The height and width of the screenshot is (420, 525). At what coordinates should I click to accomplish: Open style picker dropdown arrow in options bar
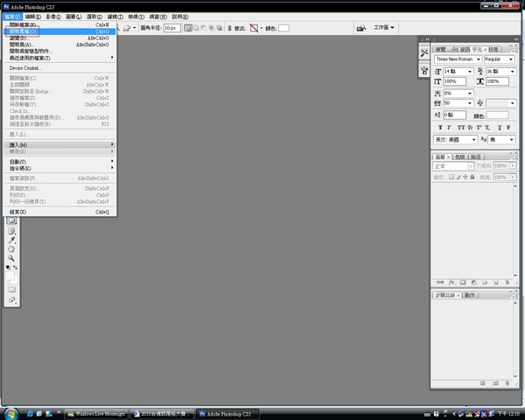point(262,28)
